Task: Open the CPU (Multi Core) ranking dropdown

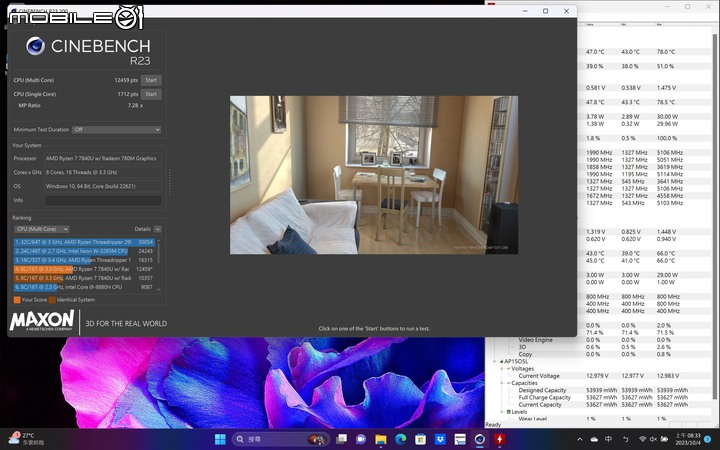Action: tap(41, 229)
